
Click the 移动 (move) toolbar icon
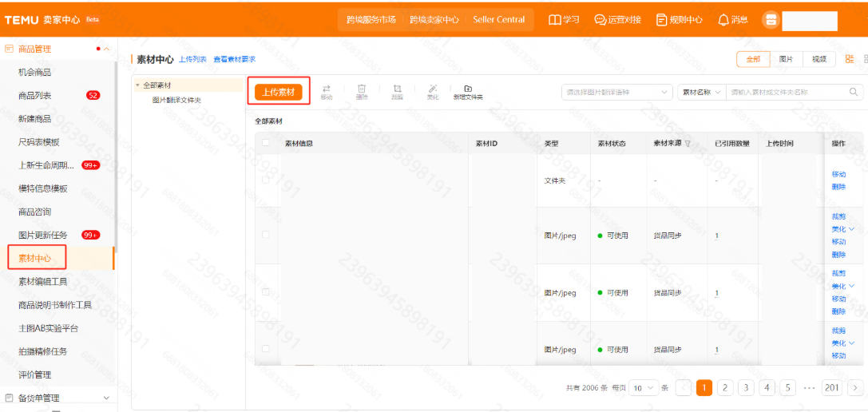326,88
